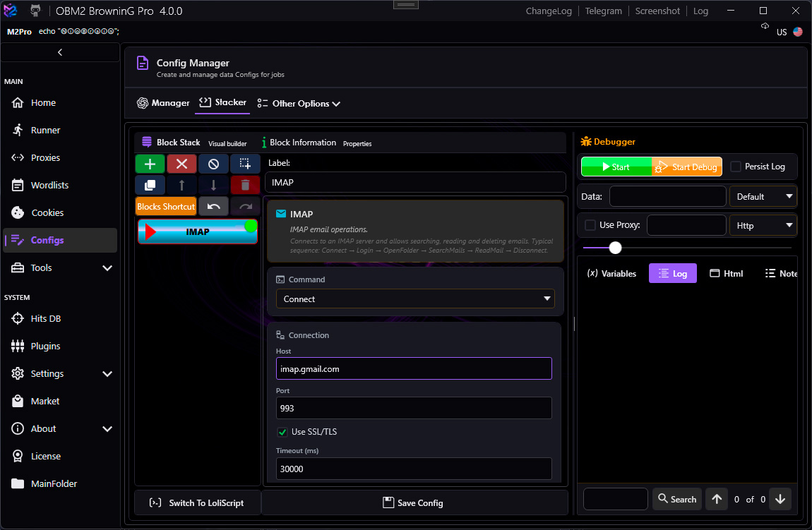This screenshot has height=530, width=812.
Task: Redo the stack change
Action: [x=245, y=207]
